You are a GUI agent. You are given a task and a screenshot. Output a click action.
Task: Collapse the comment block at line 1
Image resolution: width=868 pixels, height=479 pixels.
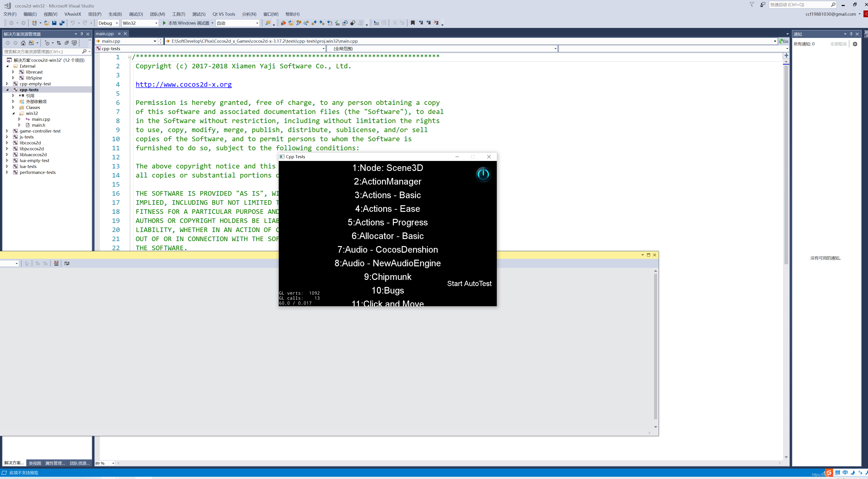(130, 57)
